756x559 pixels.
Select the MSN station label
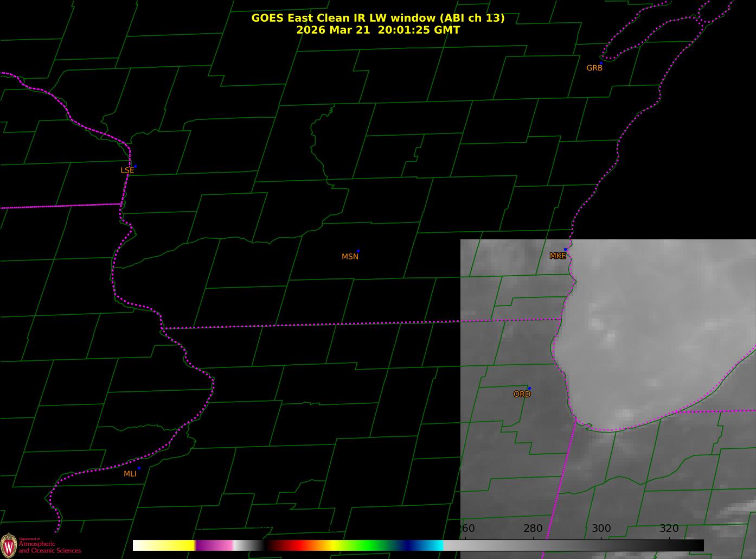point(350,257)
